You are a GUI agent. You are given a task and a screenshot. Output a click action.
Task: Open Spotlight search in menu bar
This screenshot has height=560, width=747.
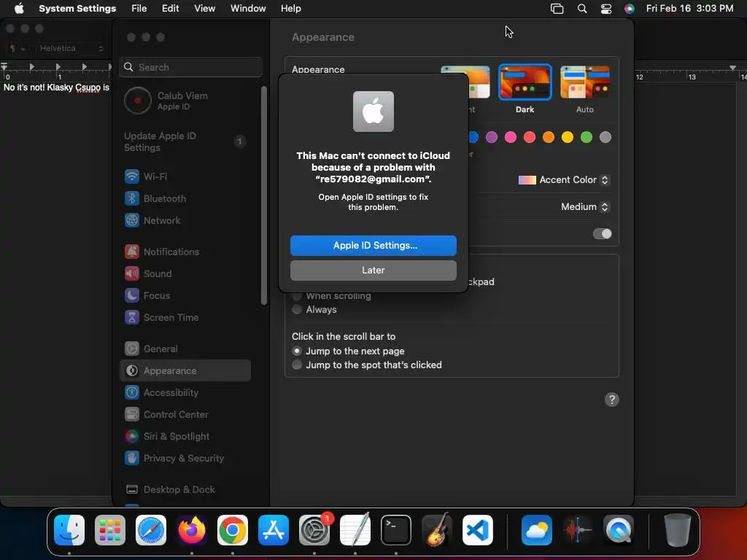pyautogui.click(x=581, y=9)
